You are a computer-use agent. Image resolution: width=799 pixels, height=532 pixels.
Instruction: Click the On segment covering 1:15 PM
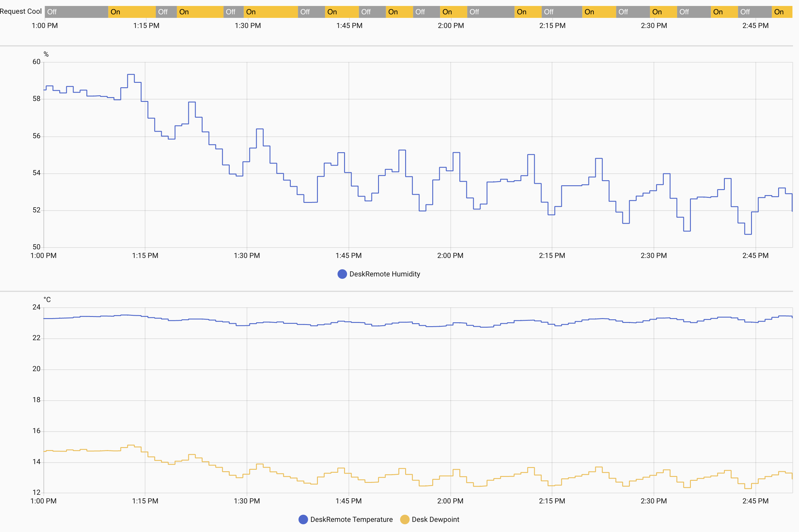point(132,12)
